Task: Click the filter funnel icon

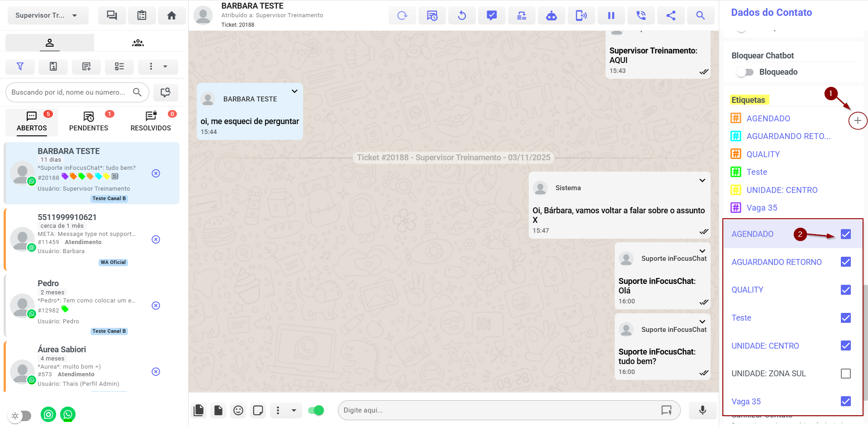Action: coord(20,67)
